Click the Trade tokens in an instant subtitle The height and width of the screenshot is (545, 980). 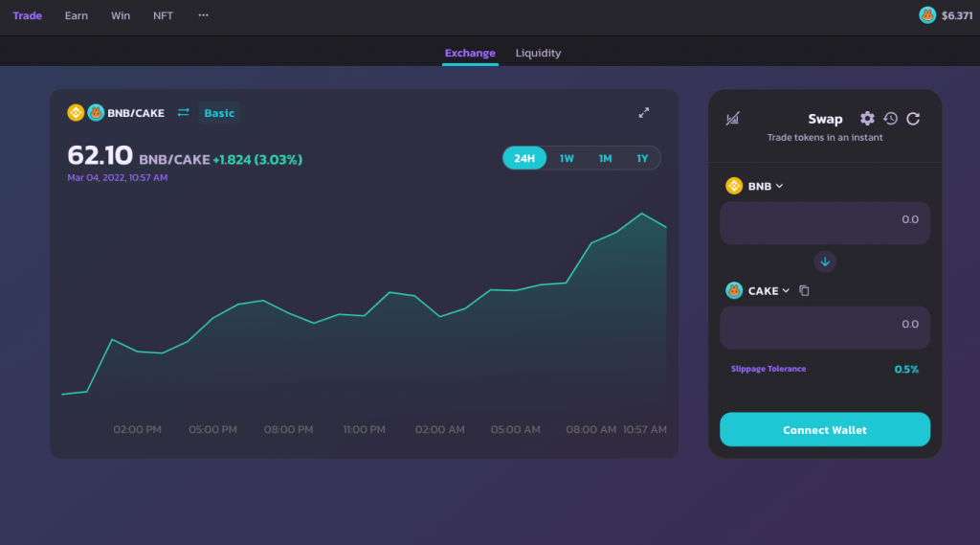click(825, 137)
